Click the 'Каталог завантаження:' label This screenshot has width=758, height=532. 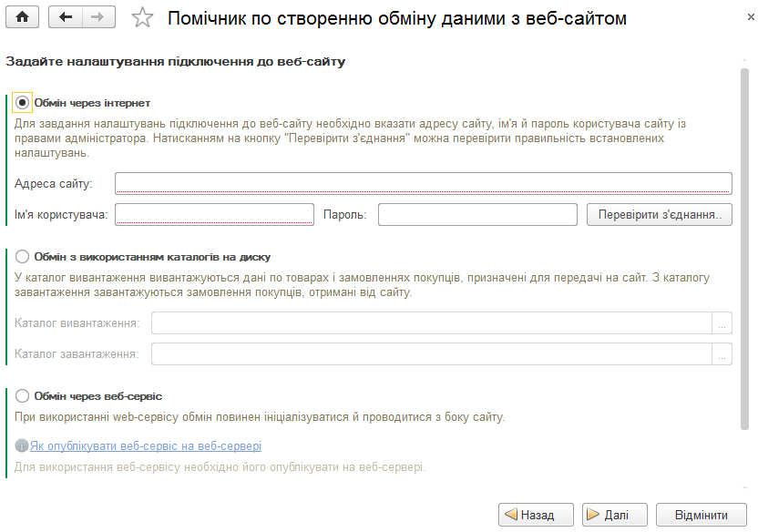[77, 354]
